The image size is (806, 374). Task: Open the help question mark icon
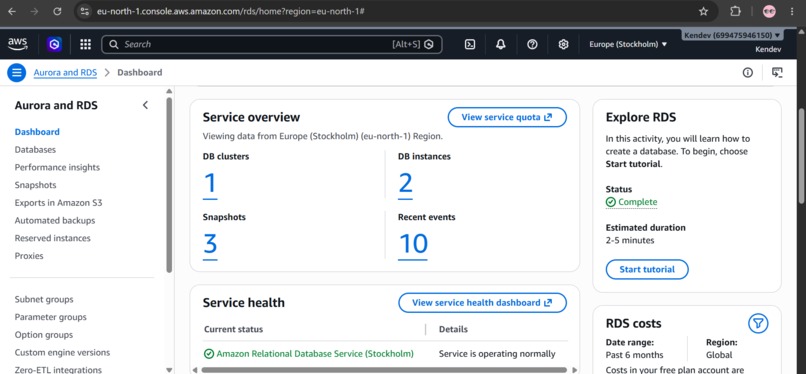coord(533,44)
